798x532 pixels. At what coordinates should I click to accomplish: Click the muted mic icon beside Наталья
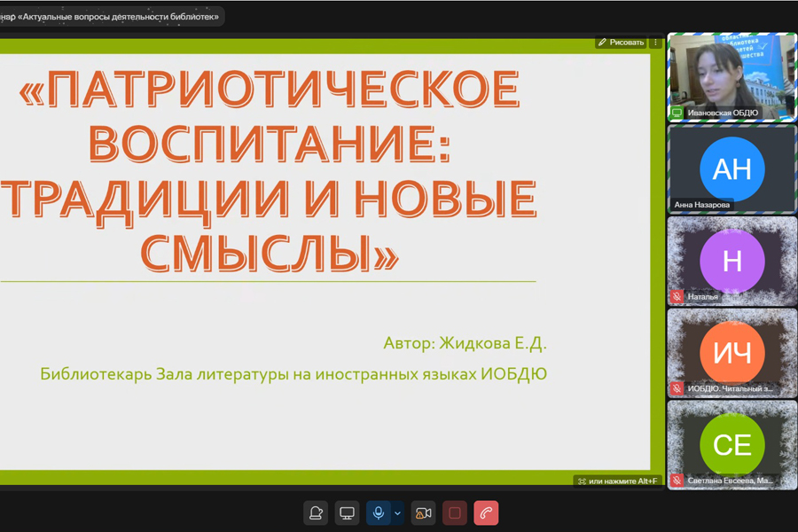coord(677,297)
